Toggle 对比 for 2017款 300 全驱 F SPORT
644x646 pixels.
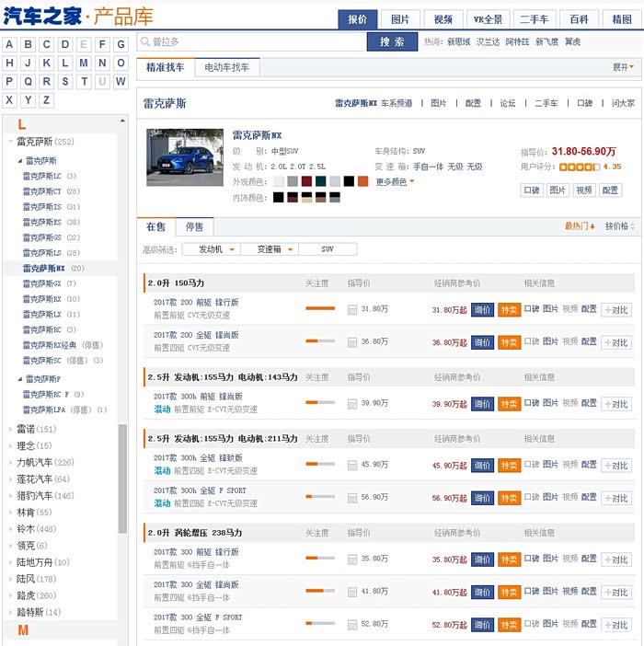point(615,624)
